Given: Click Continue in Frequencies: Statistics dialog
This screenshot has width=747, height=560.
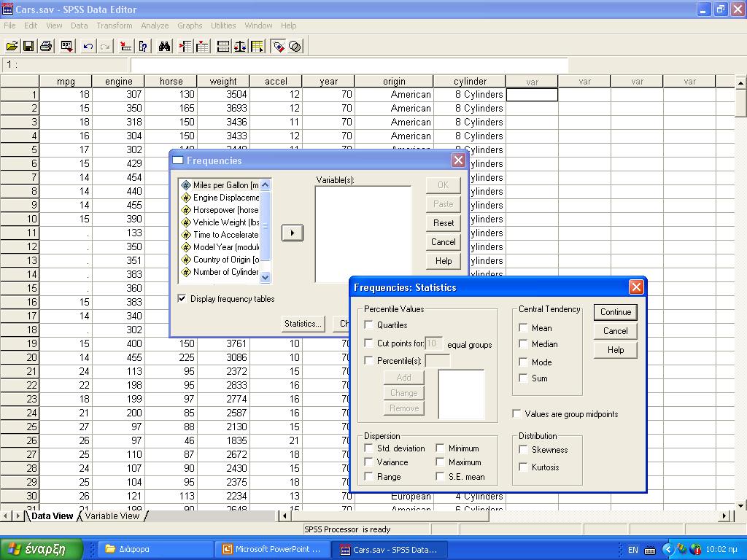Looking at the screenshot, I should (616, 312).
